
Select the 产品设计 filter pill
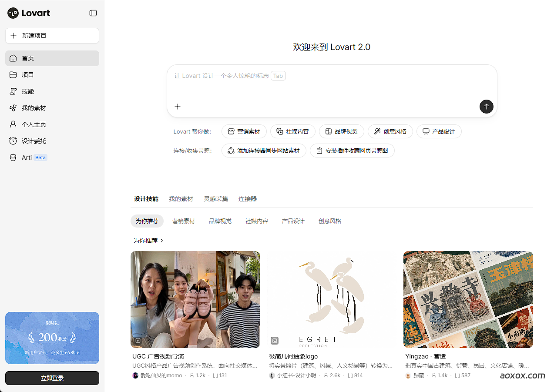click(x=293, y=221)
